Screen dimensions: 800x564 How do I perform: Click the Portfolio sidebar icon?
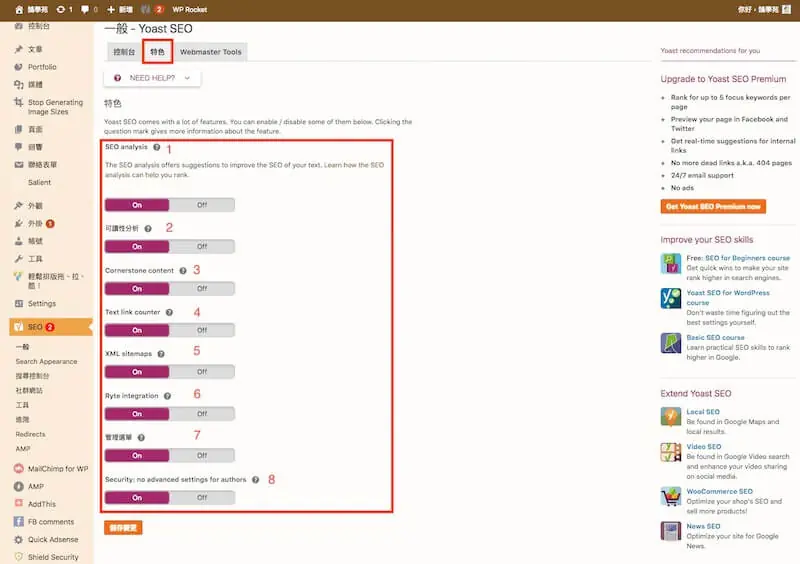(x=18, y=67)
